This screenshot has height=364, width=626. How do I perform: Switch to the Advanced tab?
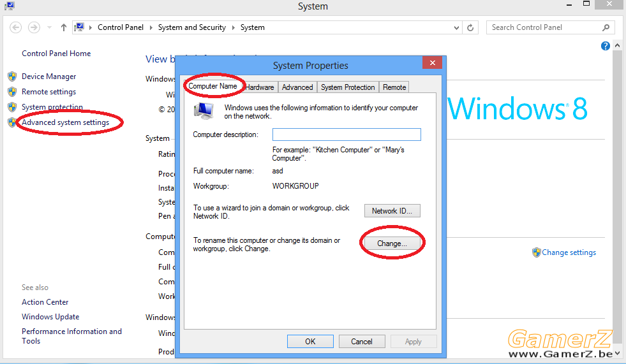click(x=297, y=87)
